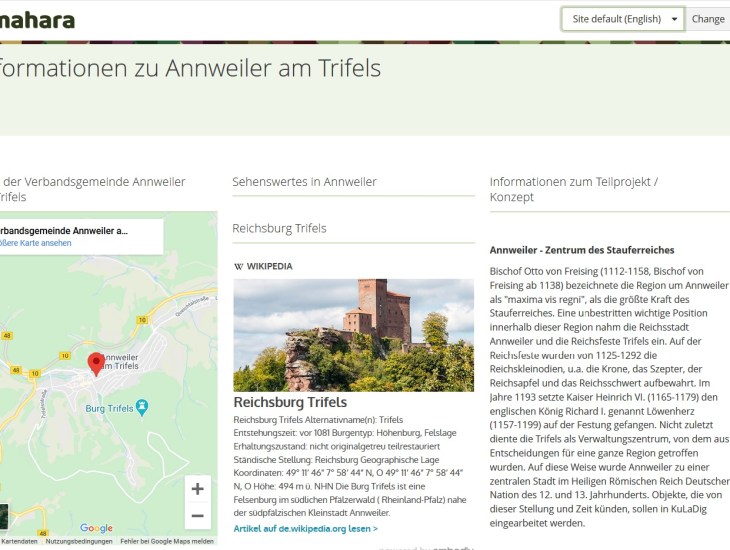The image size is (730, 550).
Task: Click 'Fehler bei Google Maps melden' link
Action: click(x=166, y=541)
